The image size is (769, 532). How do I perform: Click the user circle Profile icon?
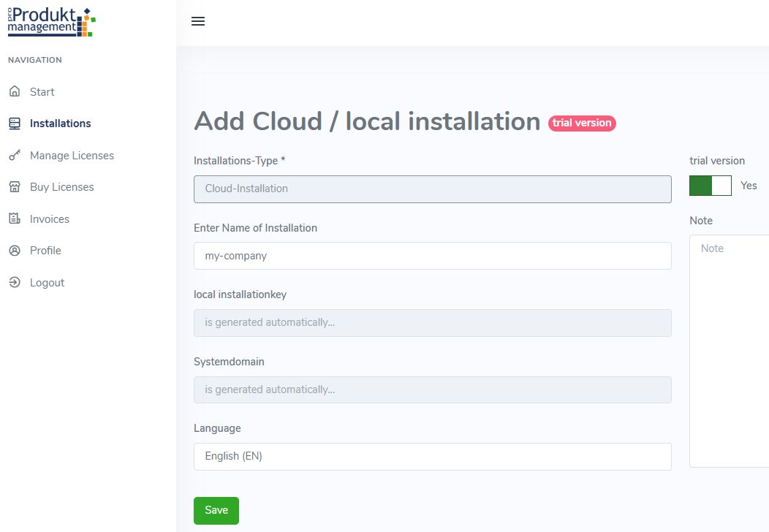point(15,251)
